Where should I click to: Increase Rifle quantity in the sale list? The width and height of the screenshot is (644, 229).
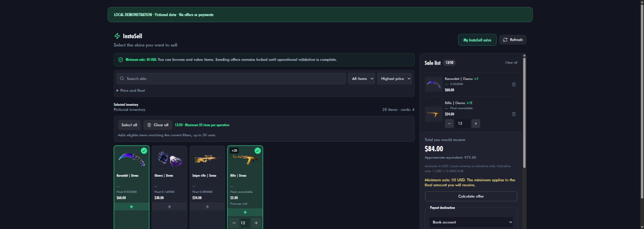pos(476,124)
